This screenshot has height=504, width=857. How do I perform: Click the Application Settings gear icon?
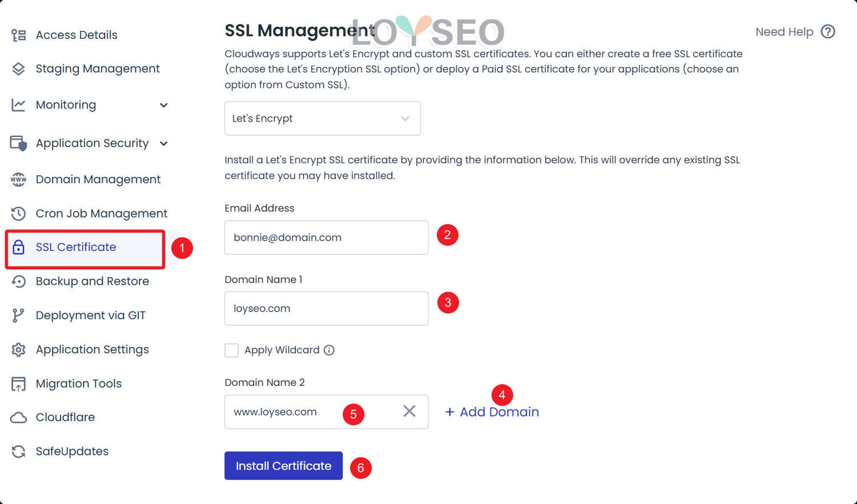18,350
